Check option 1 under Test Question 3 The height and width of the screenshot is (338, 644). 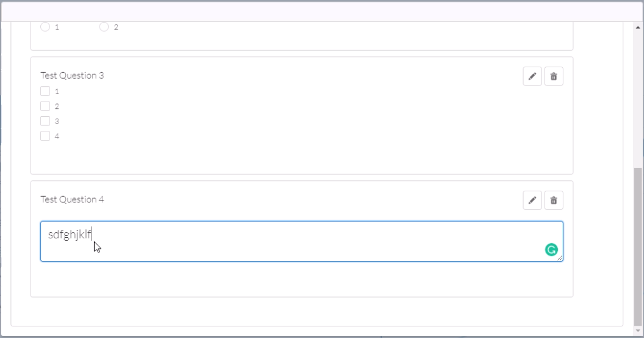click(45, 91)
